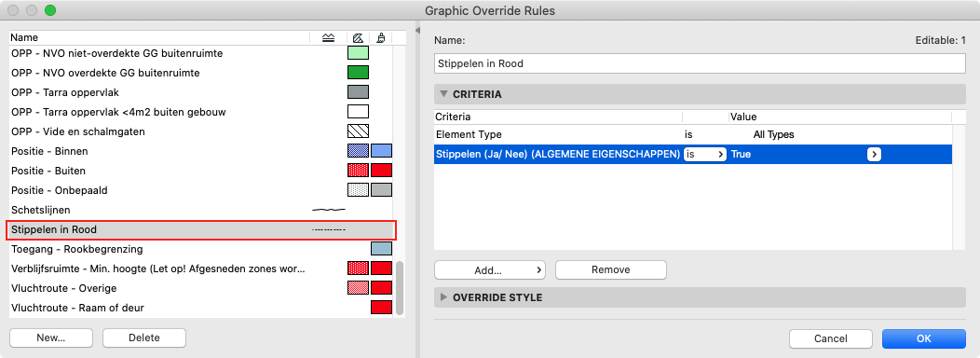Open the True value arrow in the criteria row
This screenshot has height=358, width=980.
(874, 155)
